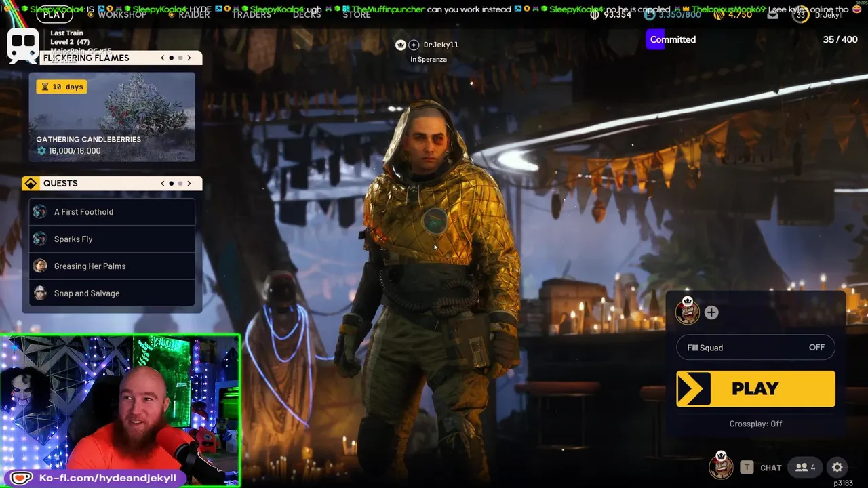The width and height of the screenshot is (868, 488).
Task: Click the Quests header diamond icon
Action: 31,183
